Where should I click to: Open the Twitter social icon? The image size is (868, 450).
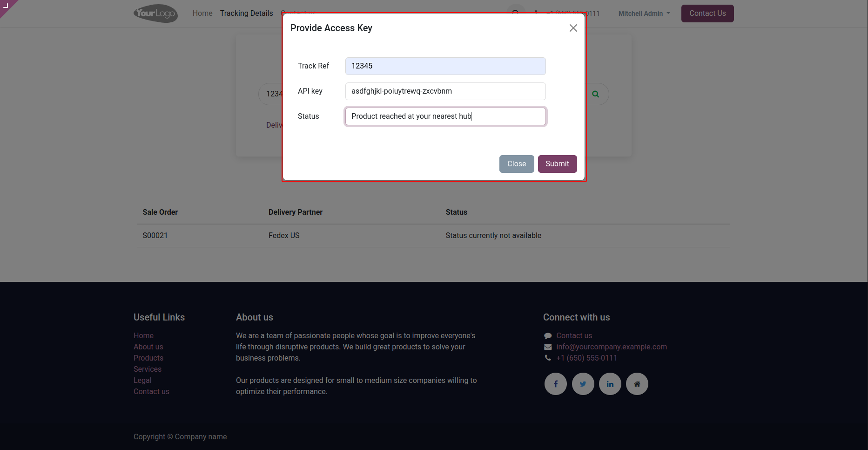[583, 384]
